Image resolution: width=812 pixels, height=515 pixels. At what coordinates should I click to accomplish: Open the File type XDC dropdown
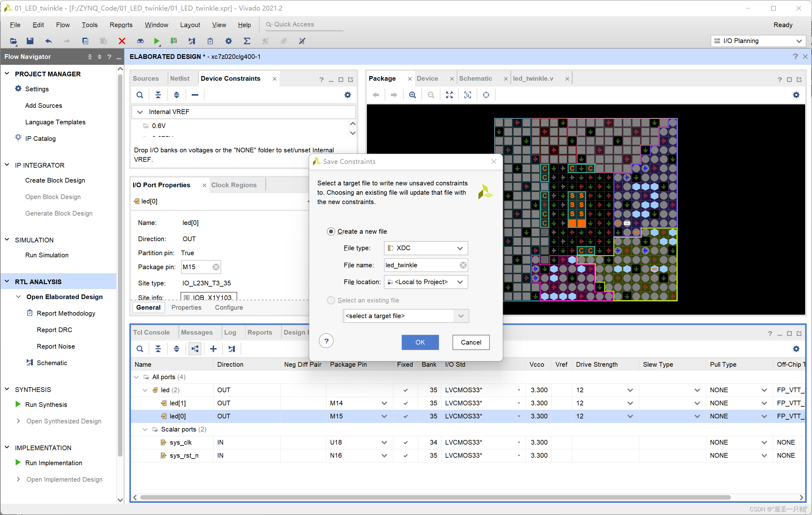[426, 248]
